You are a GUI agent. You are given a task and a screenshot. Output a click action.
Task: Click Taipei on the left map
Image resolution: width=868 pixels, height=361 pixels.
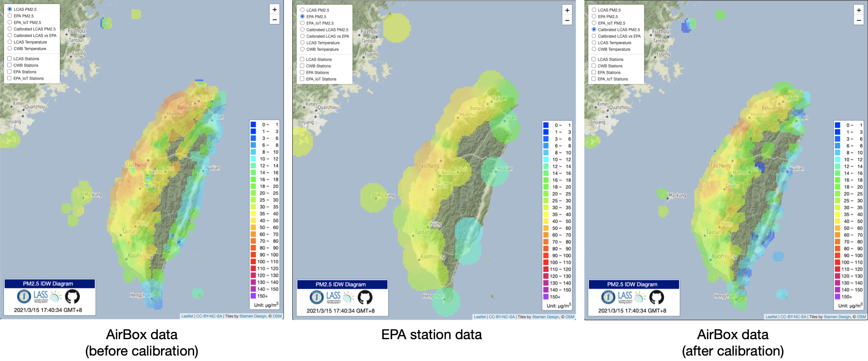point(207,97)
